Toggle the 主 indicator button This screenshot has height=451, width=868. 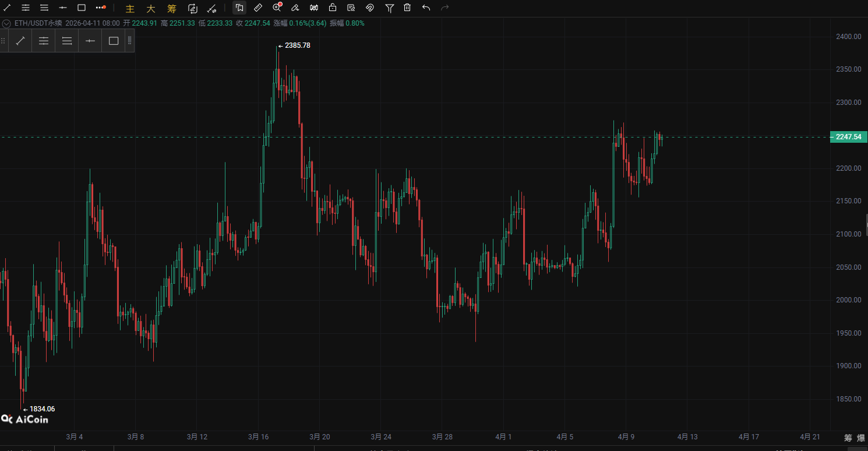tap(130, 8)
